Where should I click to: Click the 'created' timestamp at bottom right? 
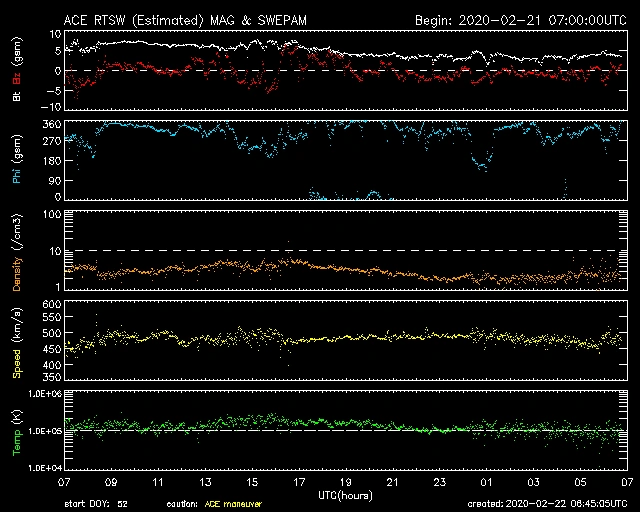pos(546,504)
